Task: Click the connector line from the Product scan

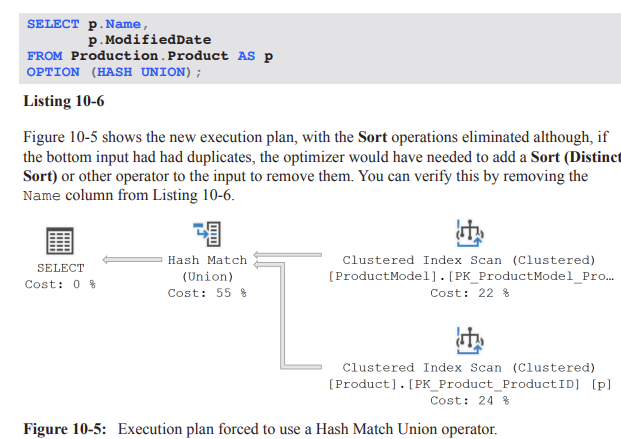Action: [300, 366]
